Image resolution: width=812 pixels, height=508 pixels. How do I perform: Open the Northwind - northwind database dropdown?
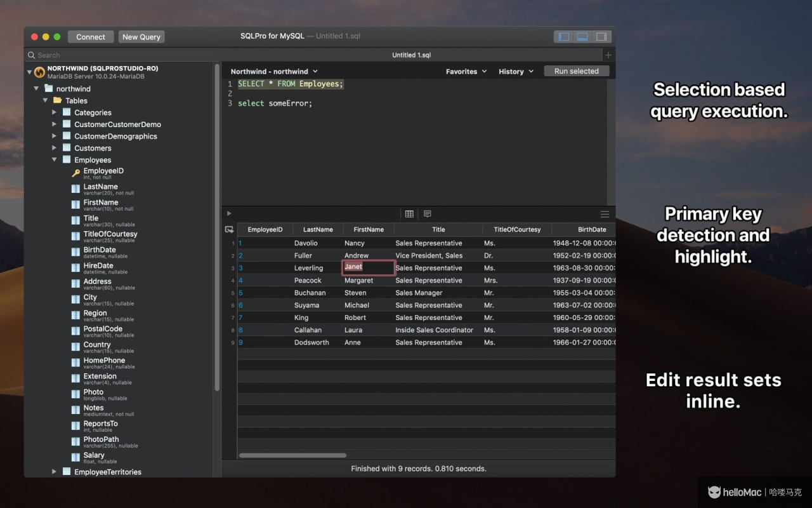coord(274,72)
